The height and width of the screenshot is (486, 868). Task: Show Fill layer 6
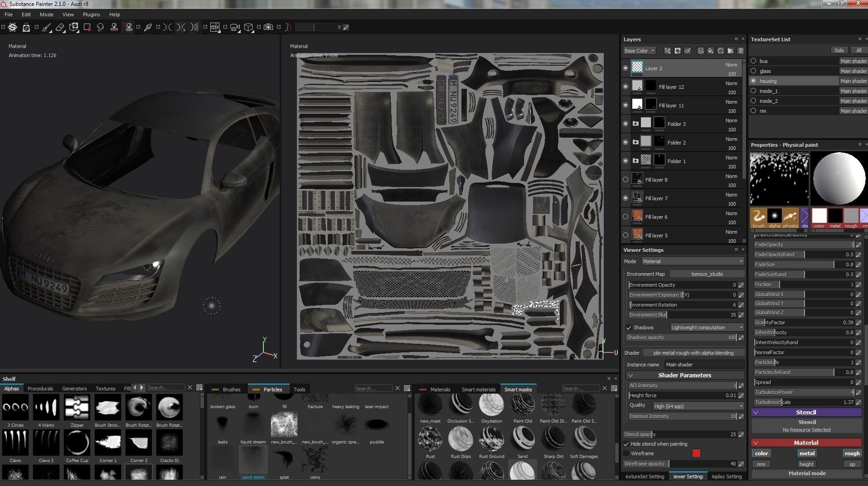pos(626,217)
